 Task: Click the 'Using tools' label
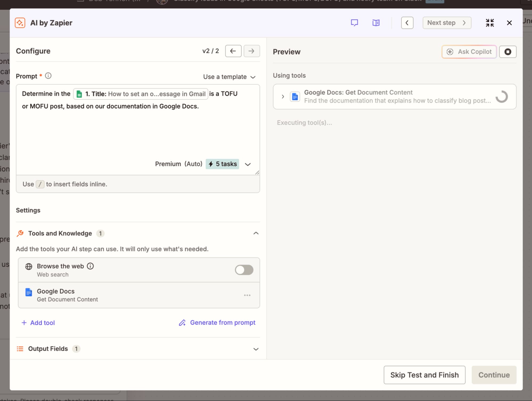click(x=289, y=76)
